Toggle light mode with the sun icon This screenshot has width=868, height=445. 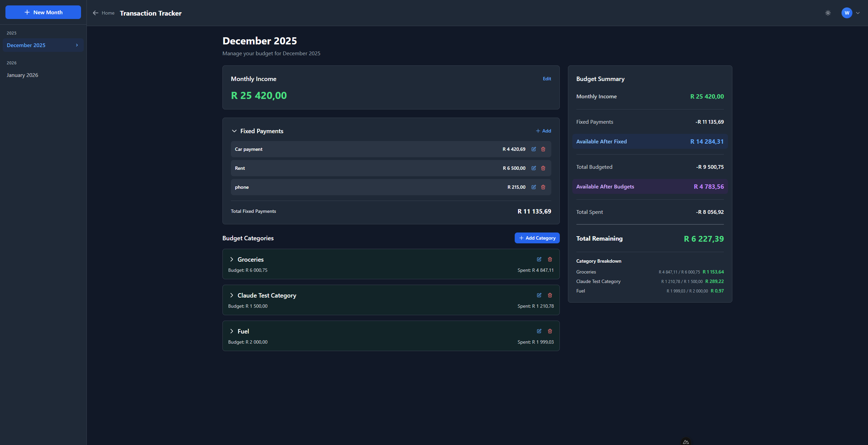coord(828,13)
